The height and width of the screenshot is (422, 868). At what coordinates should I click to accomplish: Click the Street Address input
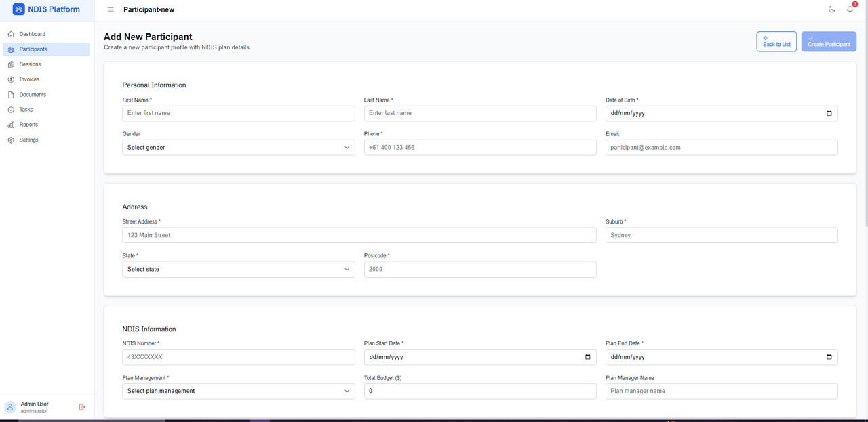coord(359,235)
